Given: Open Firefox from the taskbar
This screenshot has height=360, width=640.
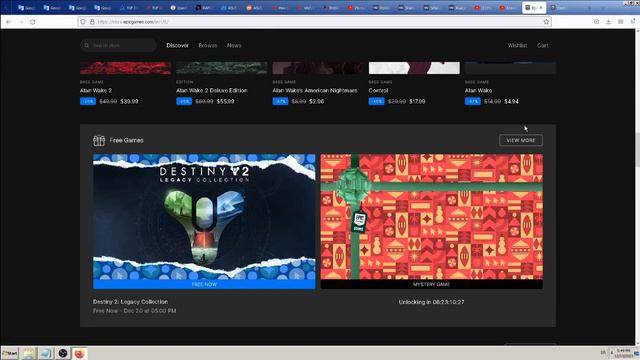Looking at the screenshot, I should tap(79, 353).
